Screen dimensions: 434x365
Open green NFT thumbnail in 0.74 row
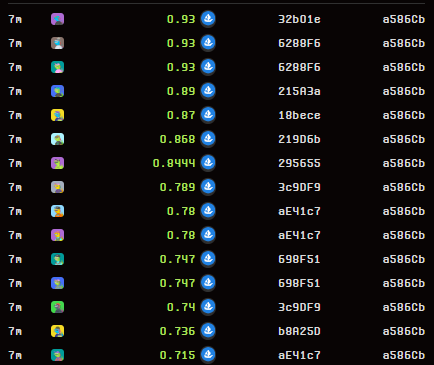point(57,307)
